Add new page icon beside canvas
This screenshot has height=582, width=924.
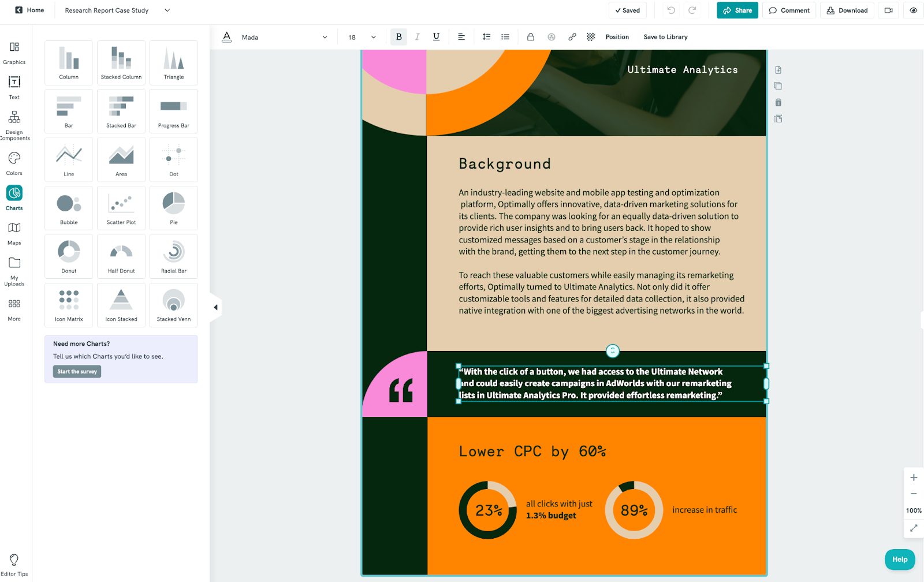(778, 70)
